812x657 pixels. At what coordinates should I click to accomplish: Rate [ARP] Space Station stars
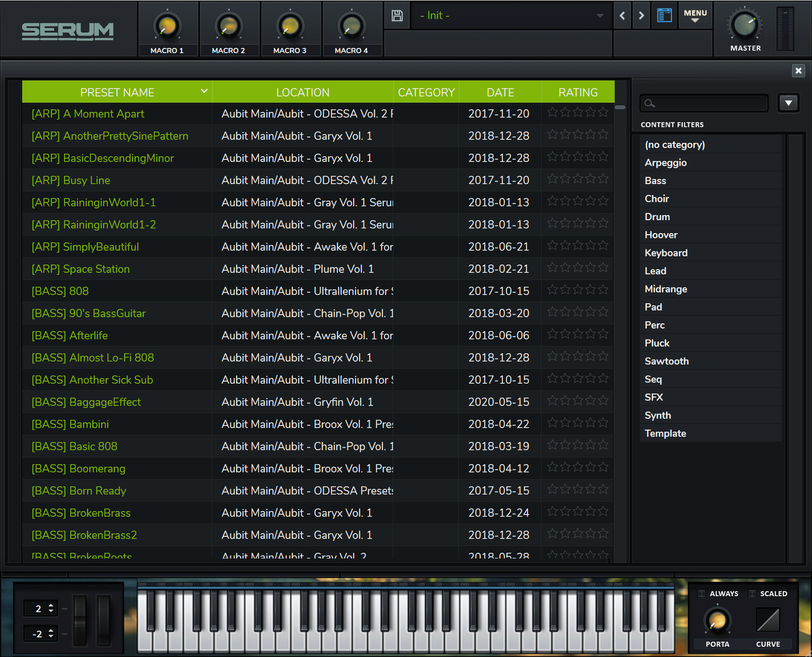click(x=578, y=267)
